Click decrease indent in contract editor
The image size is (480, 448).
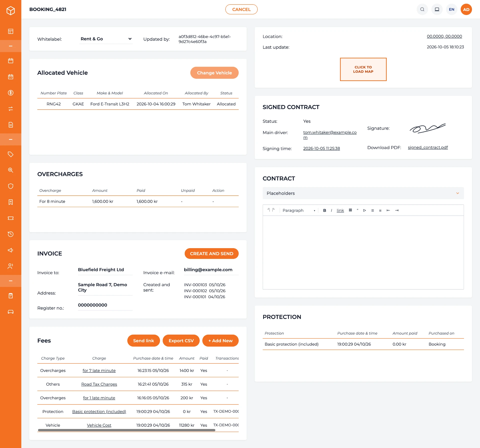(388, 210)
